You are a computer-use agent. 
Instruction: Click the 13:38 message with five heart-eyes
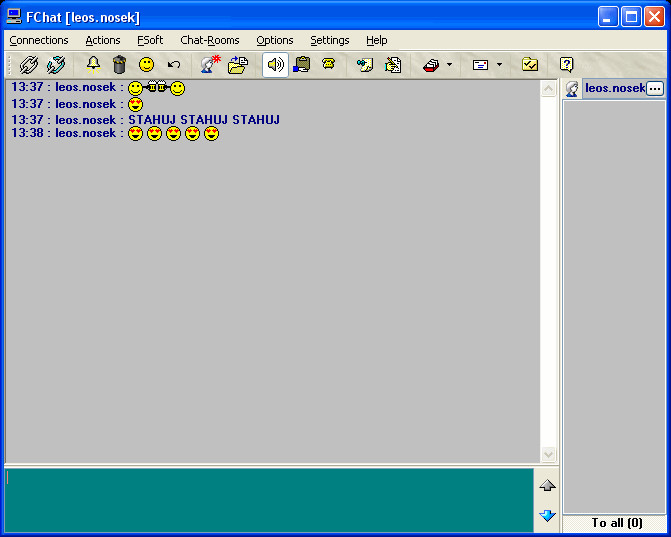(x=115, y=134)
